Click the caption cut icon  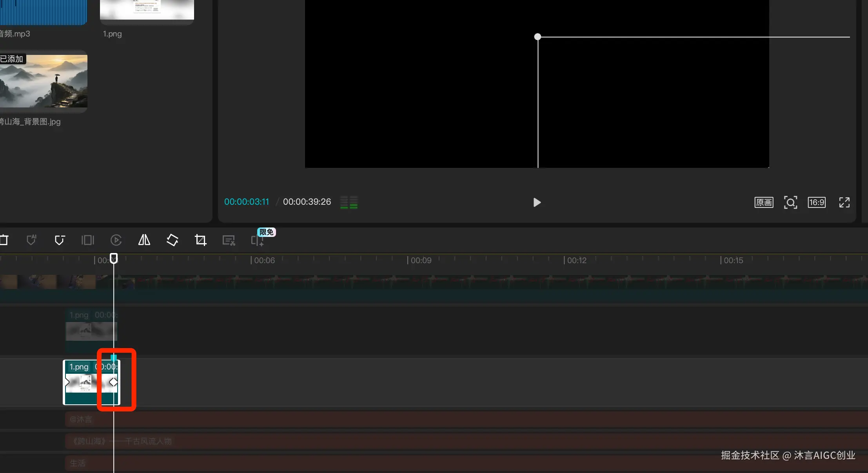click(x=229, y=240)
